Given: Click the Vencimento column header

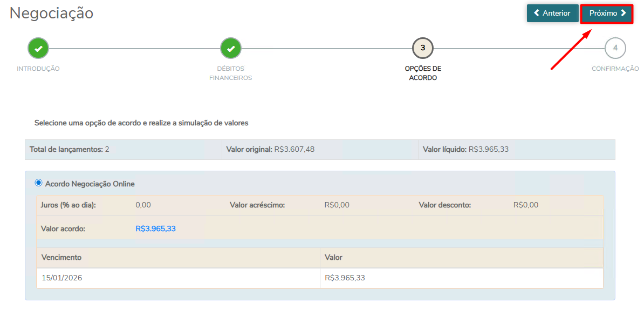Looking at the screenshot, I should pos(61,258).
